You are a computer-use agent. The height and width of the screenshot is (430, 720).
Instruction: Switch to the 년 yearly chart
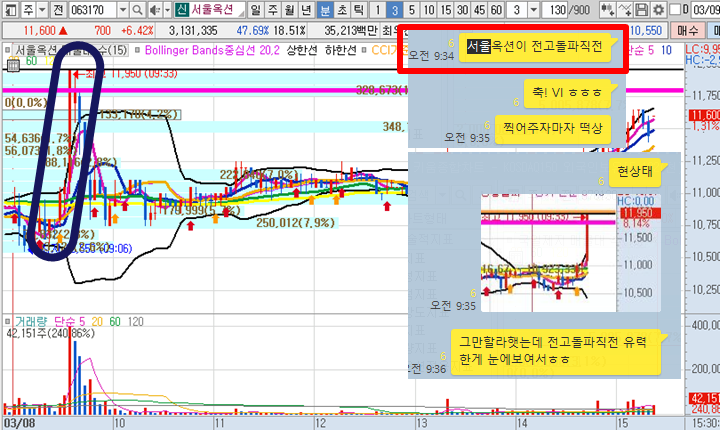306,9
